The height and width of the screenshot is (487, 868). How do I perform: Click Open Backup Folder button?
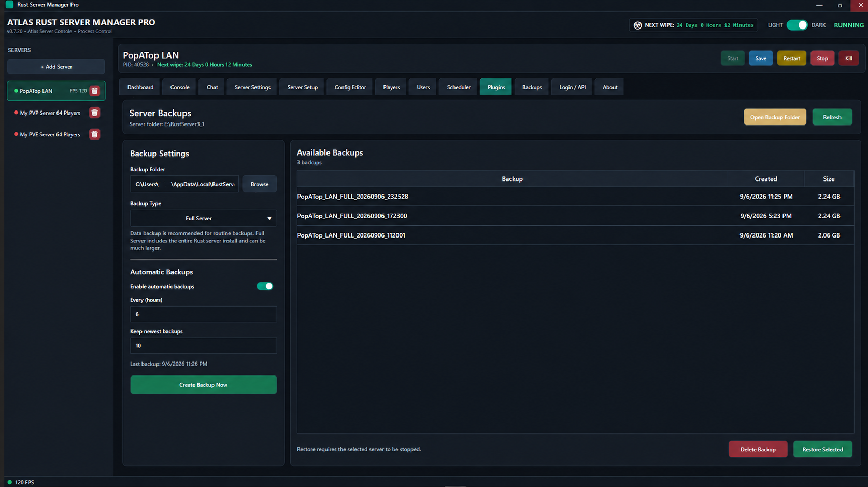775,117
